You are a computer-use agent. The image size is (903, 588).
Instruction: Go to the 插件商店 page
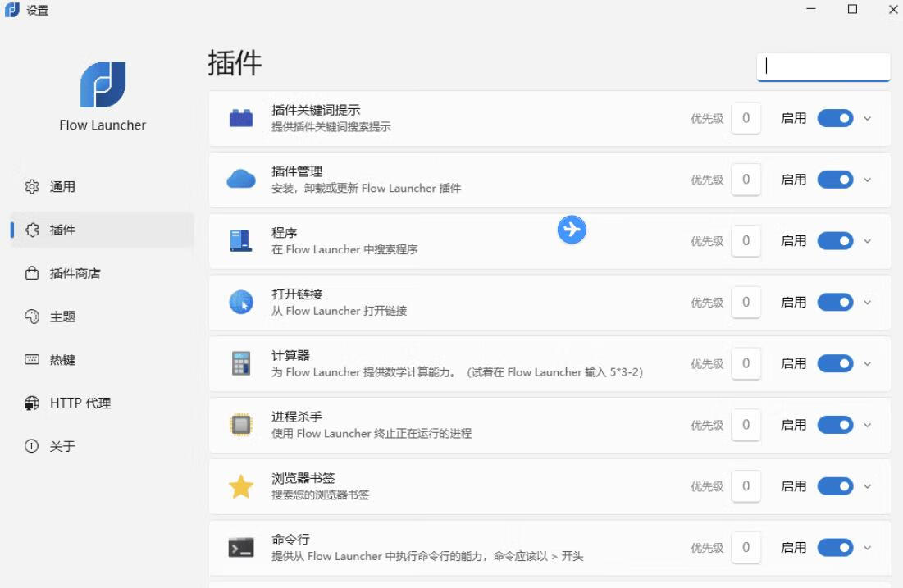click(x=103, y=273)
